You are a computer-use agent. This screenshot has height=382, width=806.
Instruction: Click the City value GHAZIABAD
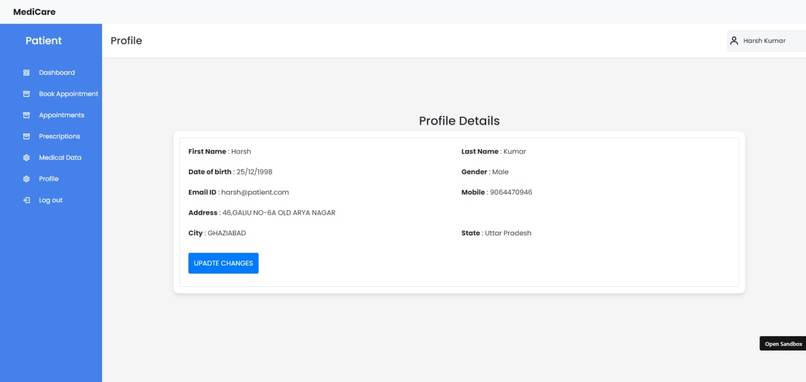227,233
